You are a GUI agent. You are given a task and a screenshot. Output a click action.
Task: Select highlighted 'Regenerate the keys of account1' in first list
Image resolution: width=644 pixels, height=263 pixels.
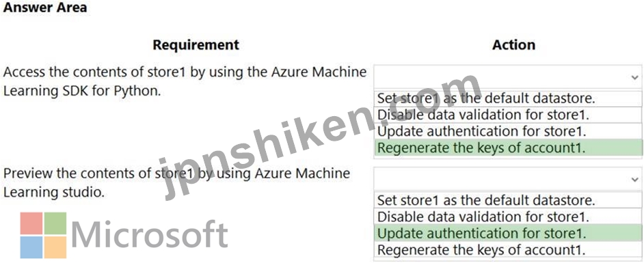(508, 148)
